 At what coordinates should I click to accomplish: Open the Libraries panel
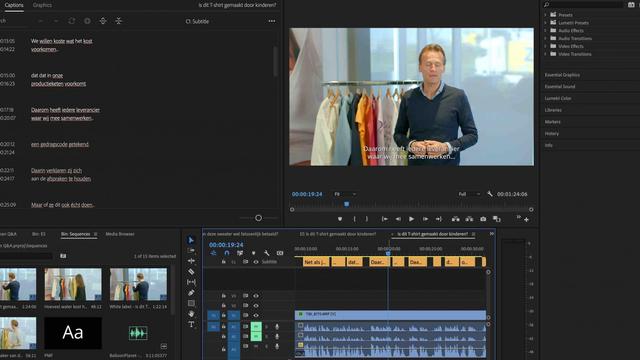pyautogui.click(x=553, y=110)
